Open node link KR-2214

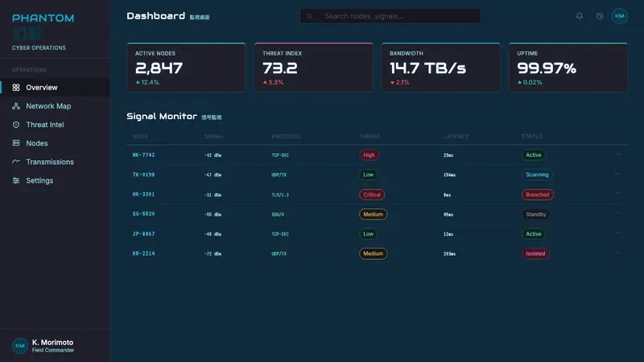pos(143,253)
